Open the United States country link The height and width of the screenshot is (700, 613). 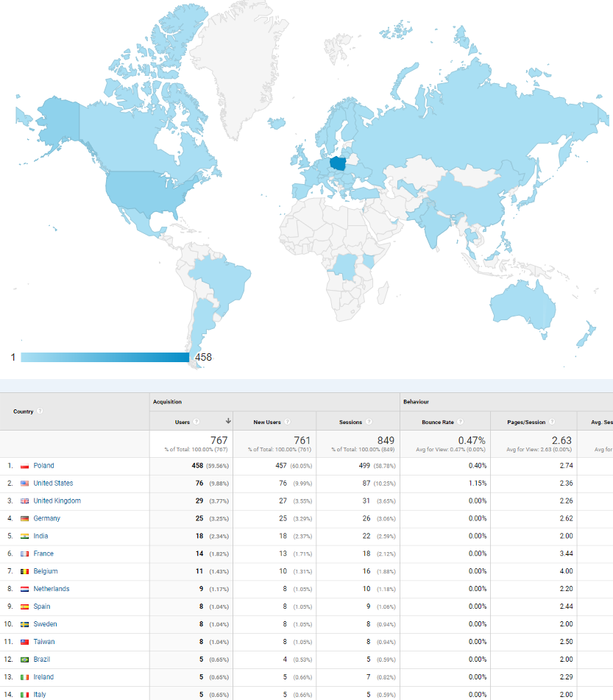pyautogui.click(x=53, y=484)
